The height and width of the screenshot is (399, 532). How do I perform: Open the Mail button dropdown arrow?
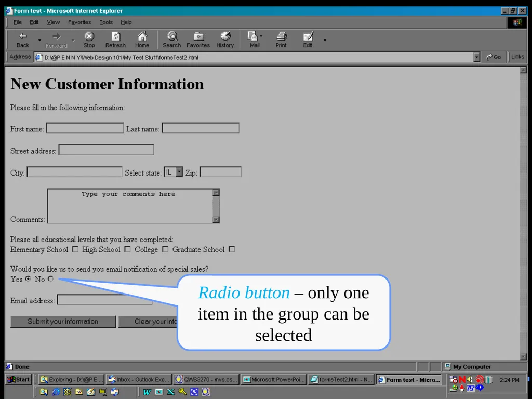pos(261,36)
